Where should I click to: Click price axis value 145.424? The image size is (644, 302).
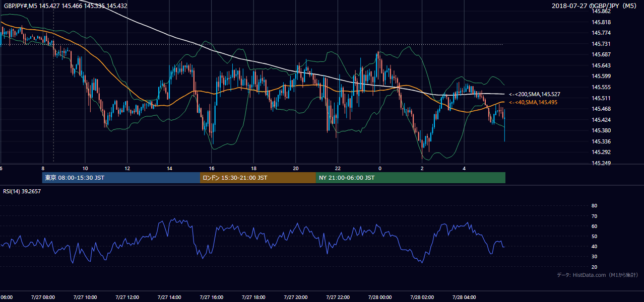(x=601, y=120)
